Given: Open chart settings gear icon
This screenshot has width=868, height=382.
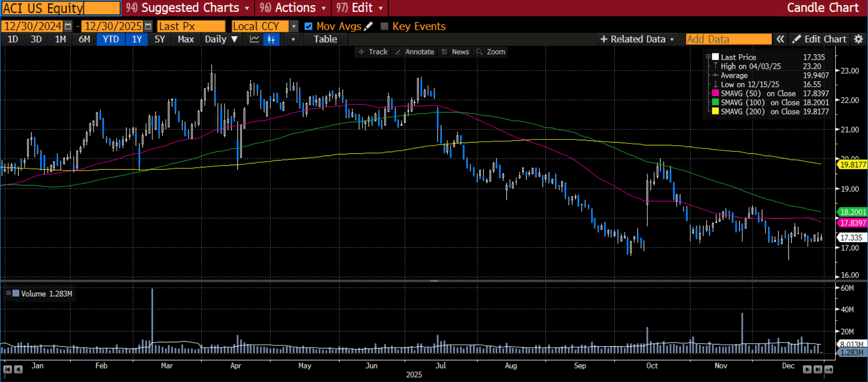Looking at the screenshot, I should click(859, 39).
